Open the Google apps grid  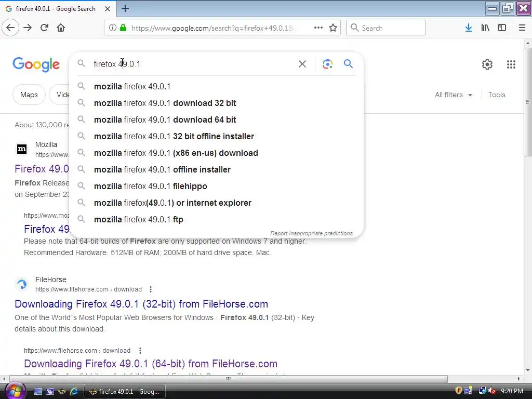point(511,64)
